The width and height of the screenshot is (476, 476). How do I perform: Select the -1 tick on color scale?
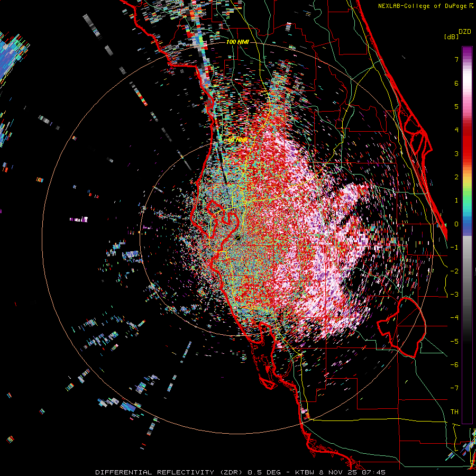tap(454, 248)
